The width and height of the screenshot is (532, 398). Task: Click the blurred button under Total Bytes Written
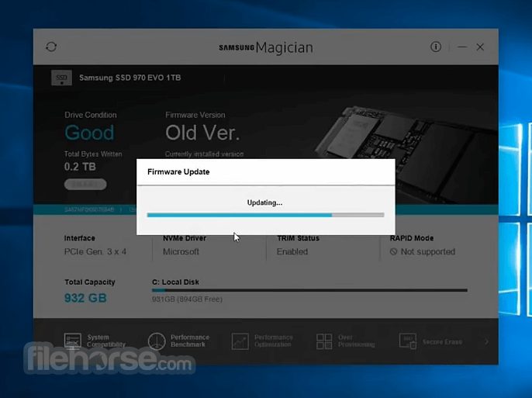point(85,184)
